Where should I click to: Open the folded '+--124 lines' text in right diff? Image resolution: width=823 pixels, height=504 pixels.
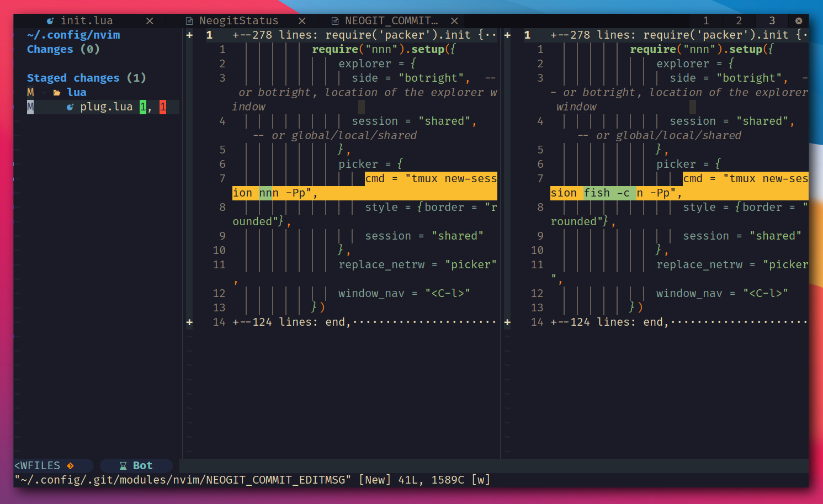679,322
